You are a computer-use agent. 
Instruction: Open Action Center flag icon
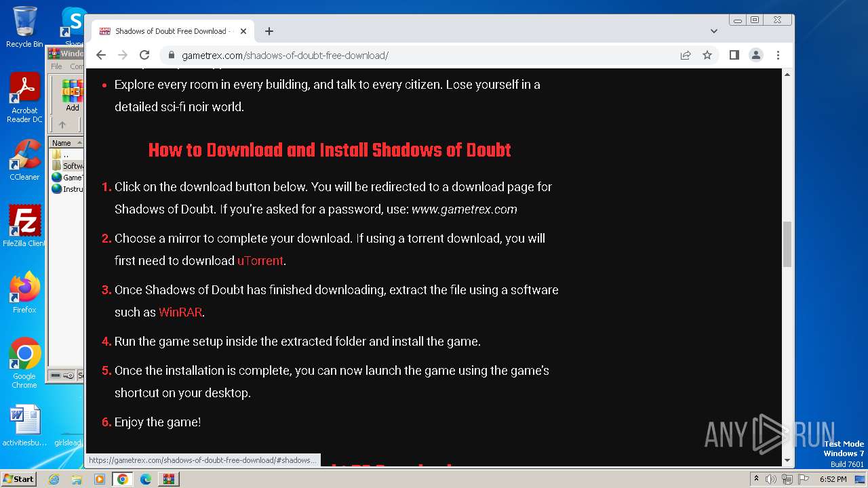[x=803, y=479]
